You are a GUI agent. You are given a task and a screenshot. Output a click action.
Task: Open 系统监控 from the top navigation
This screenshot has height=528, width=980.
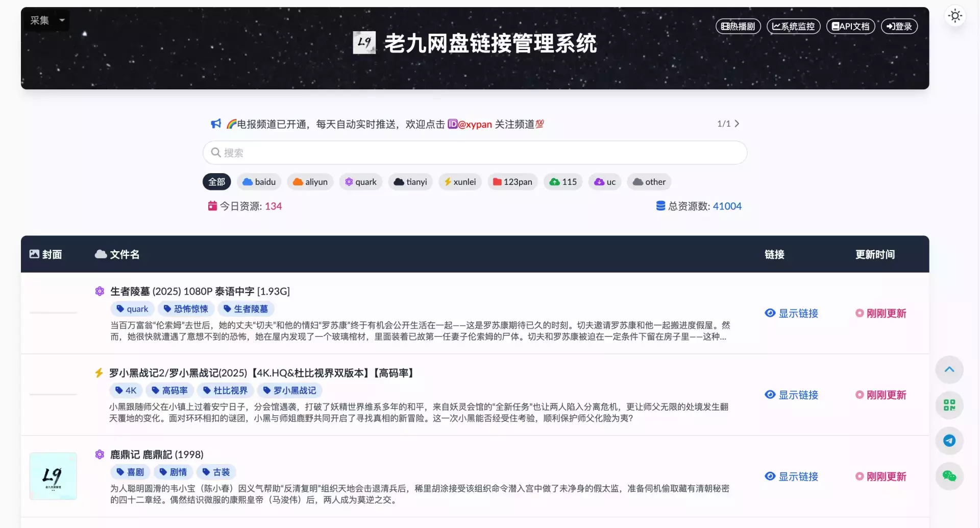tap(793, 26)
